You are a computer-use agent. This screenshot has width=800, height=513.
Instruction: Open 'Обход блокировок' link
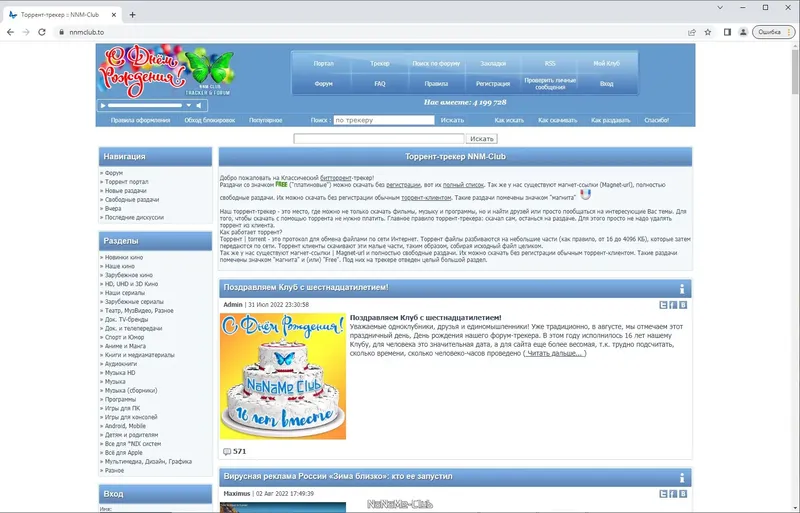coord(210,120)
